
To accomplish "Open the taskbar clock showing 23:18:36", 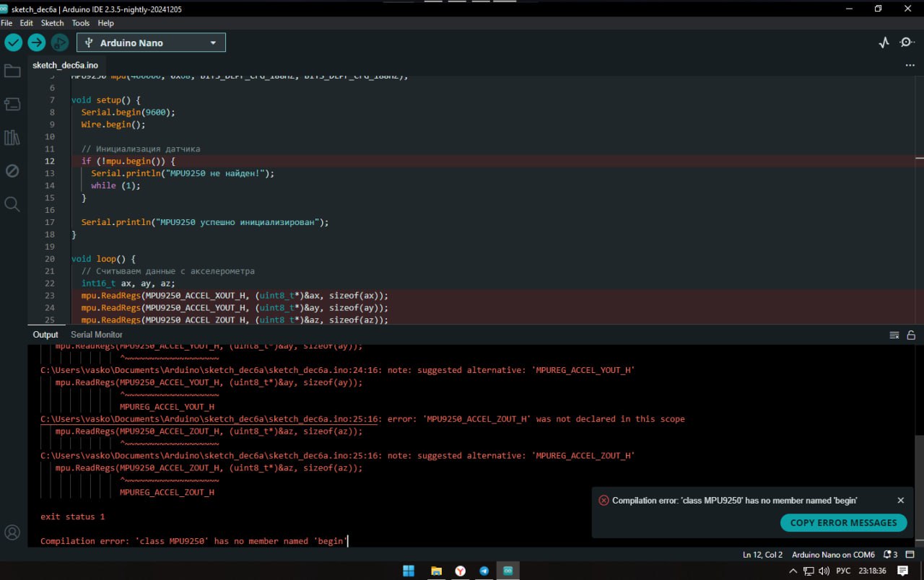I will click(872, 571).
